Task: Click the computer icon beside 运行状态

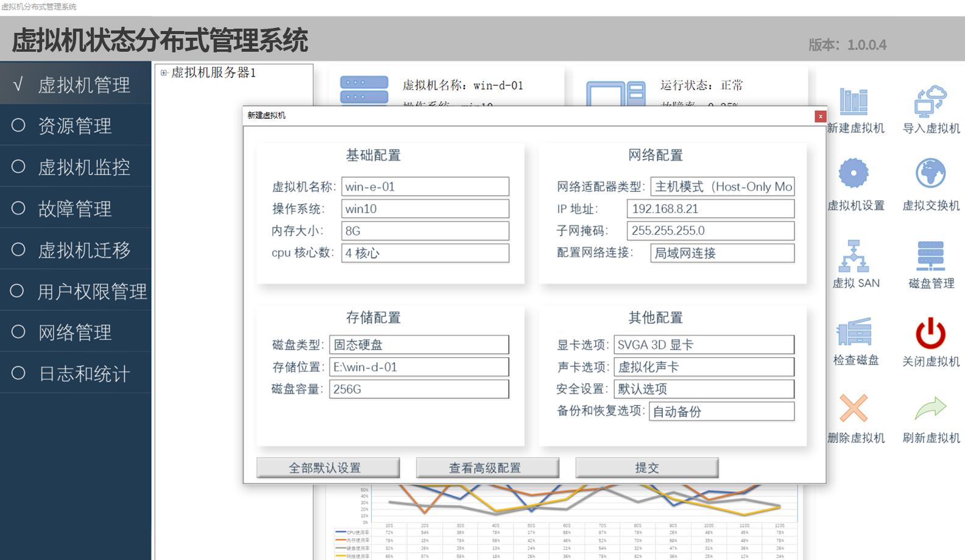Action: (616, 93)
